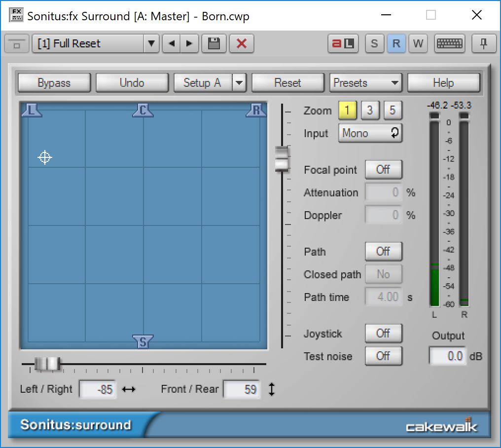This screenshot has height=448, width=501.
Task: Enable Test noise
Action: 383,356
